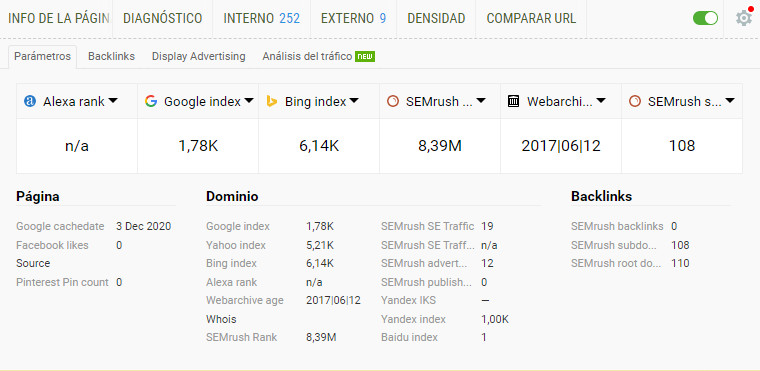Click the Yahoo index label
This screenshot has width=760, height=371.
click(236, 245)
